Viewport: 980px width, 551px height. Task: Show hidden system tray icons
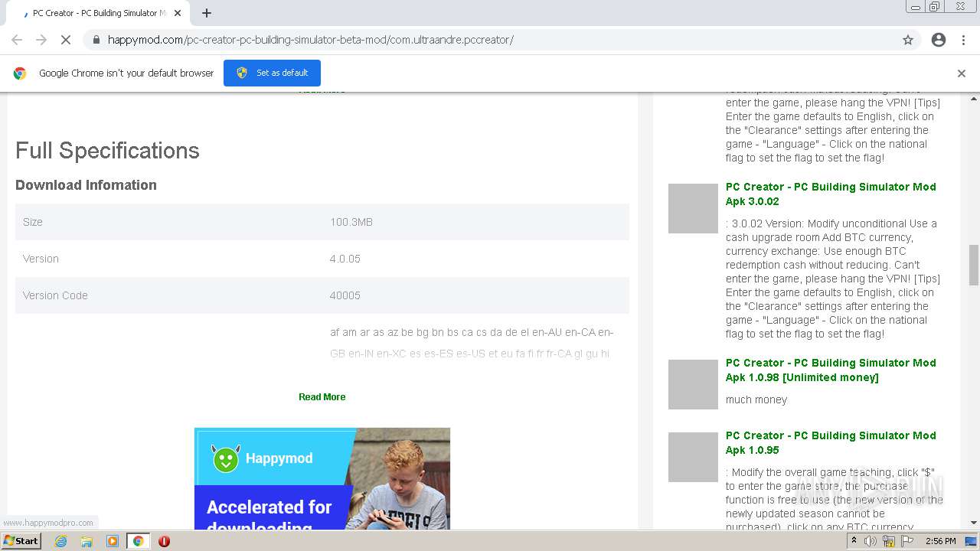(x=854, y=540)
